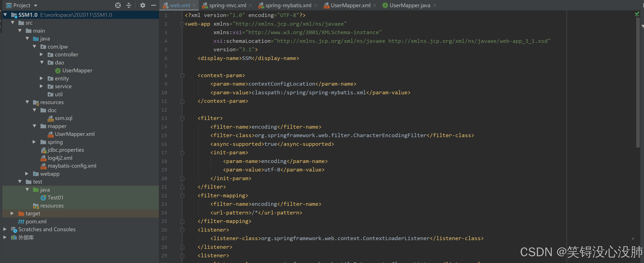
Task: Select the main resources folder icon
Action: pyautogui.click(x=36, y=102)
